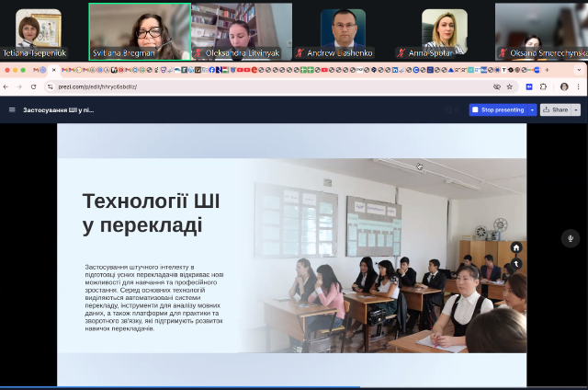Click Andrew Liashenko's muted mic icon
The width and height of the screenshot is (588, 390).
(x=300, y=53)
